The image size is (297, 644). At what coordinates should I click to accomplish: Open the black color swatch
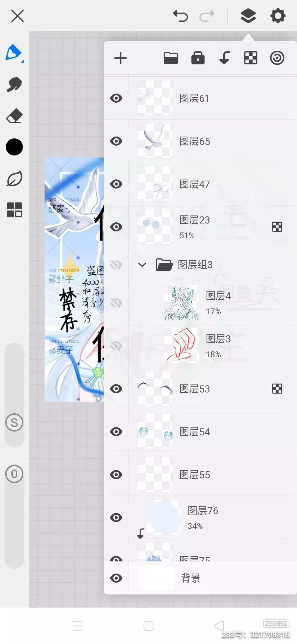coord(14,147)
